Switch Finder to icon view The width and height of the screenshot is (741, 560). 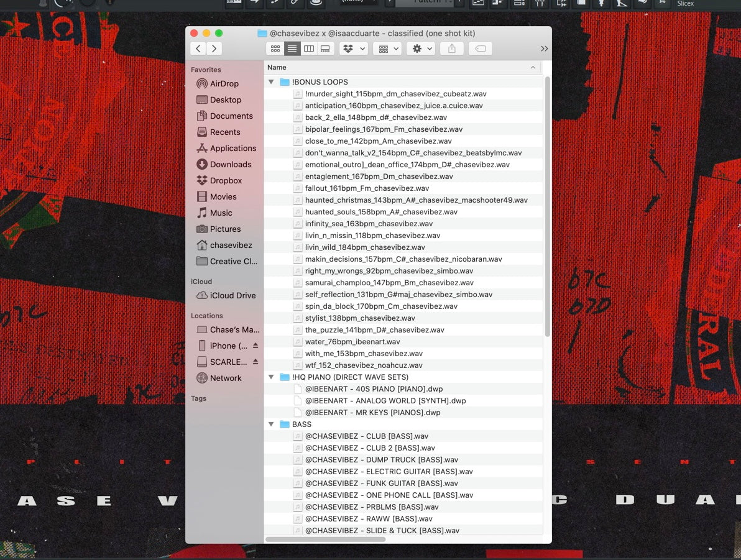coord(275,48)
